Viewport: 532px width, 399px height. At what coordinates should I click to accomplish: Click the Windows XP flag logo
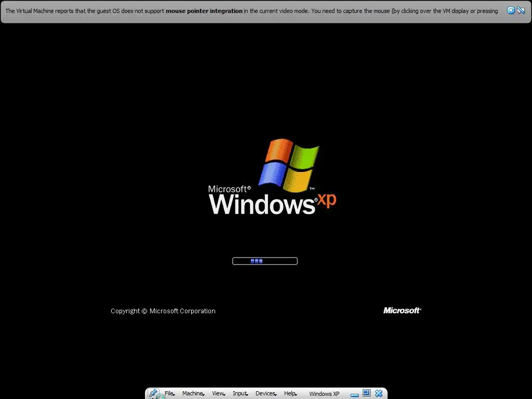point(289,165)
